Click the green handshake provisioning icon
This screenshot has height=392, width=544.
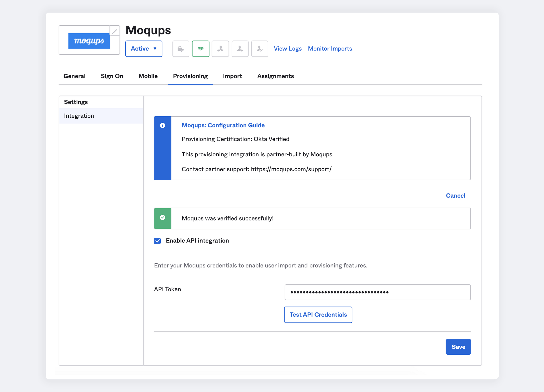tap(200, 49)
